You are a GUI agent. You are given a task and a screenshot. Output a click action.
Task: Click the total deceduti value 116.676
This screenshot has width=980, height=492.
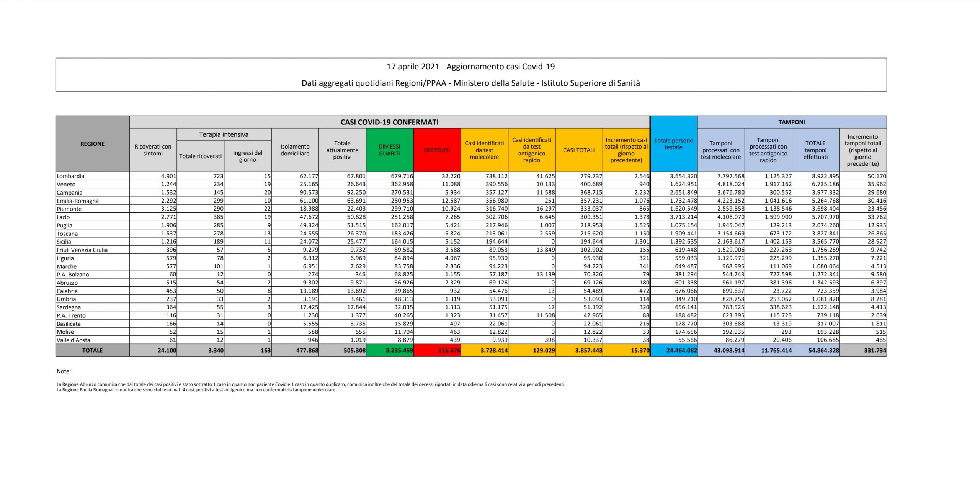coord(449,350)
